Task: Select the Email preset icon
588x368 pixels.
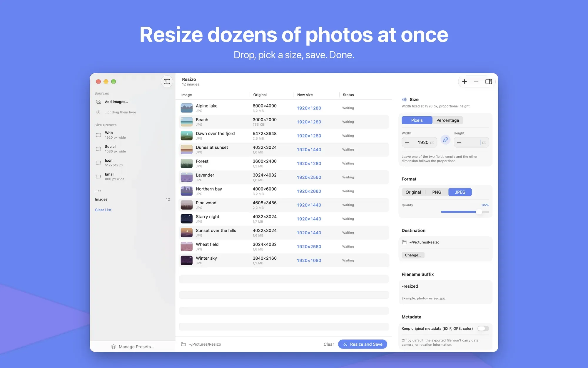Action: click(98, 177)
